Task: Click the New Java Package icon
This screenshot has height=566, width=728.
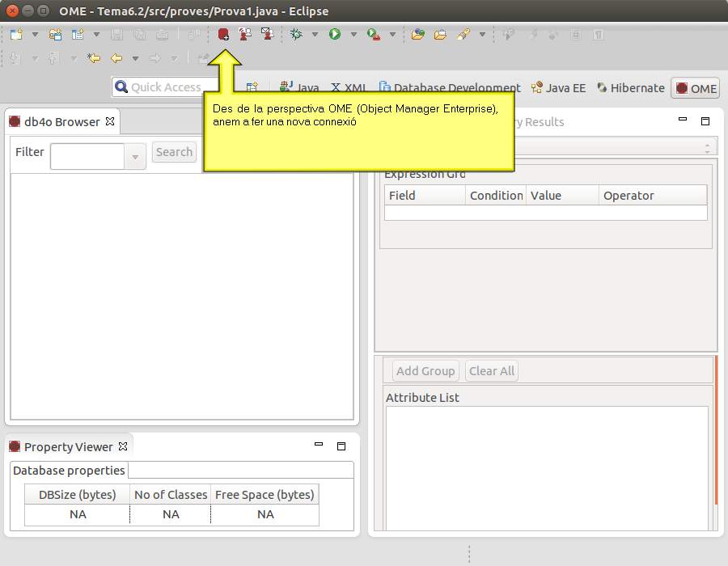Action: coord(55,34)
